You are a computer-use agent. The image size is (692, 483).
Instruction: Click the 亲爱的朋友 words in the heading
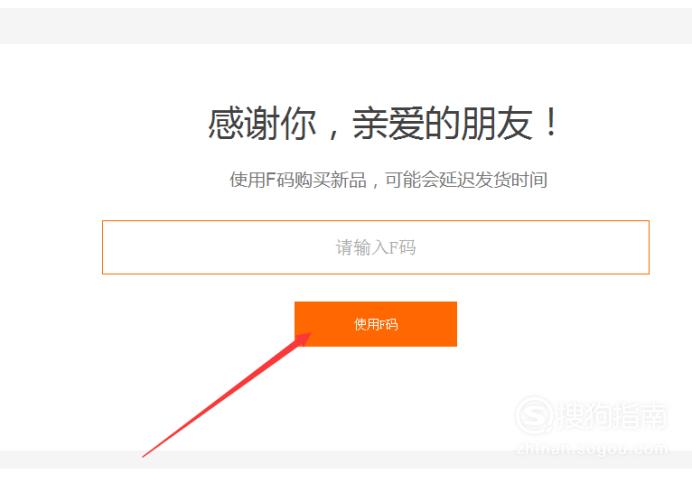click(x=442, y=124)
